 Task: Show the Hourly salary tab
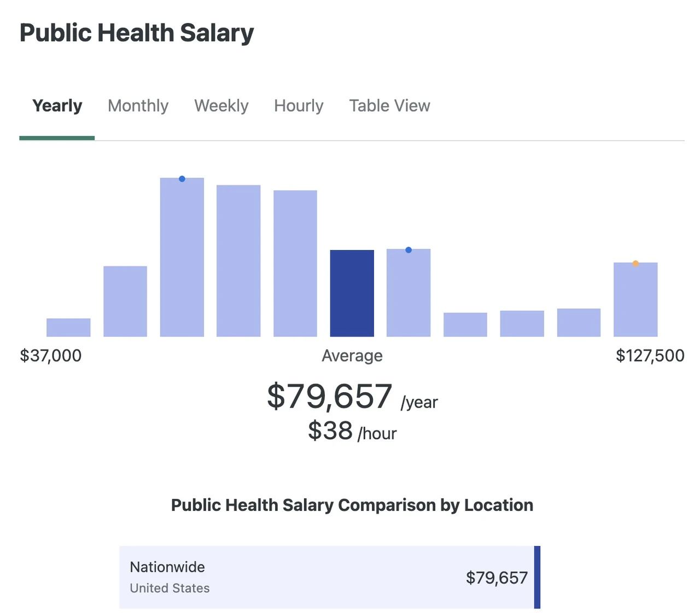pos(299,106)
